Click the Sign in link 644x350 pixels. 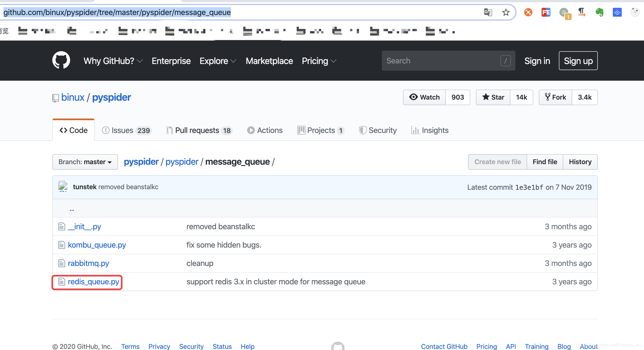click(x=537, y=61)
